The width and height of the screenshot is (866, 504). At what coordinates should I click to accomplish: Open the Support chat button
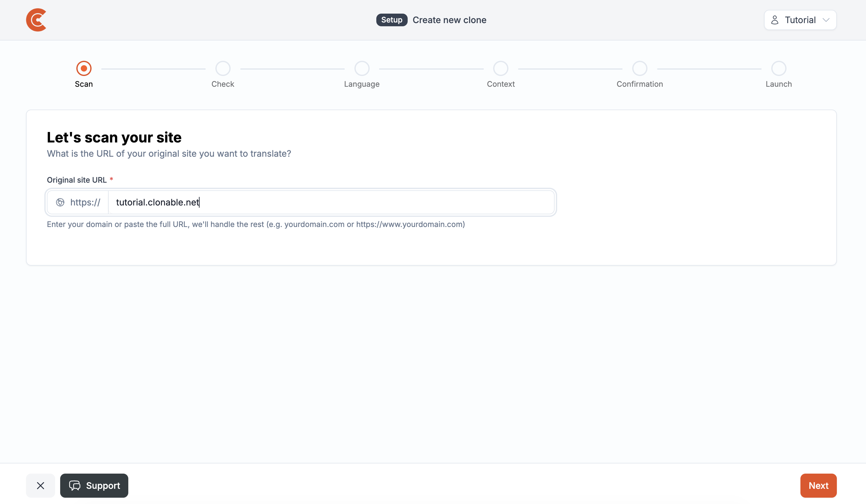tap(94, 485)
